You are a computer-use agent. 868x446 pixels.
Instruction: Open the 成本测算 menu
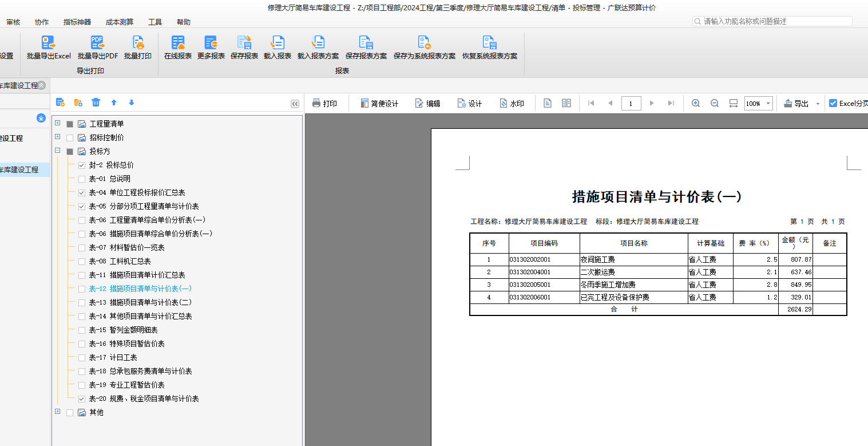[x=120, y=22]
